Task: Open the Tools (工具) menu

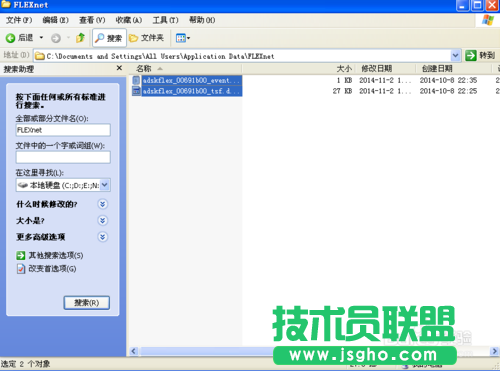Action: [165, 20]
